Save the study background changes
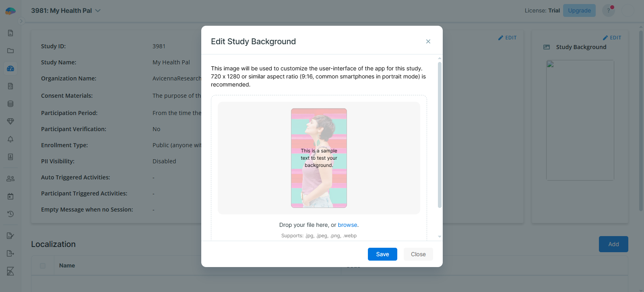 click(382, 254)
